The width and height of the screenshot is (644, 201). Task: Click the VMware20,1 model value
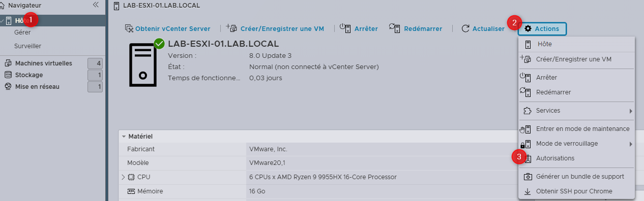267,163
